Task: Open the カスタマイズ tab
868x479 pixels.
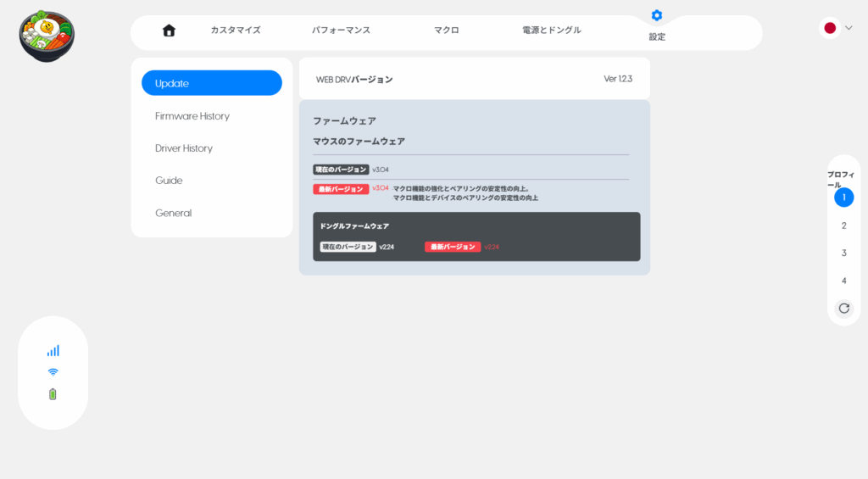Action: 236,31
